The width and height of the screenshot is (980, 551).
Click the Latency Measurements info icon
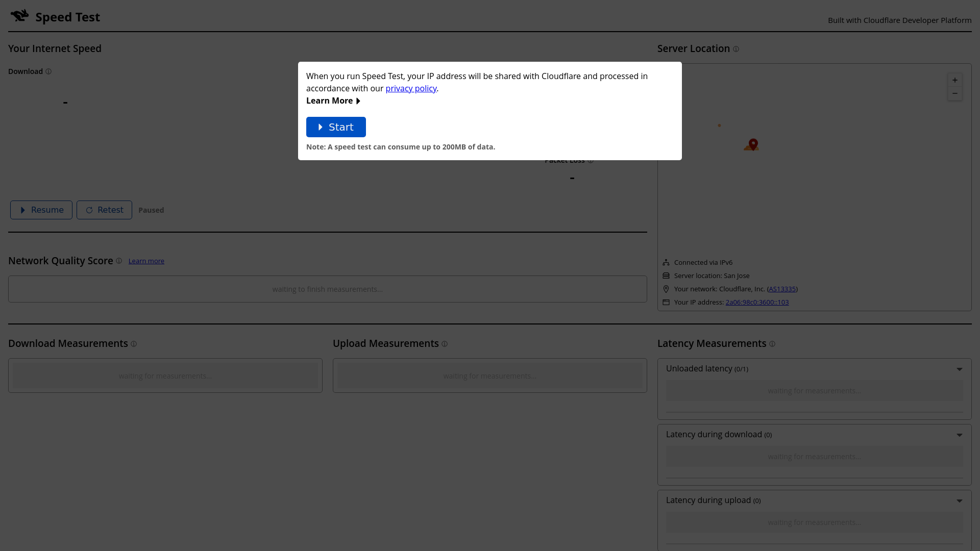point(772,344)
